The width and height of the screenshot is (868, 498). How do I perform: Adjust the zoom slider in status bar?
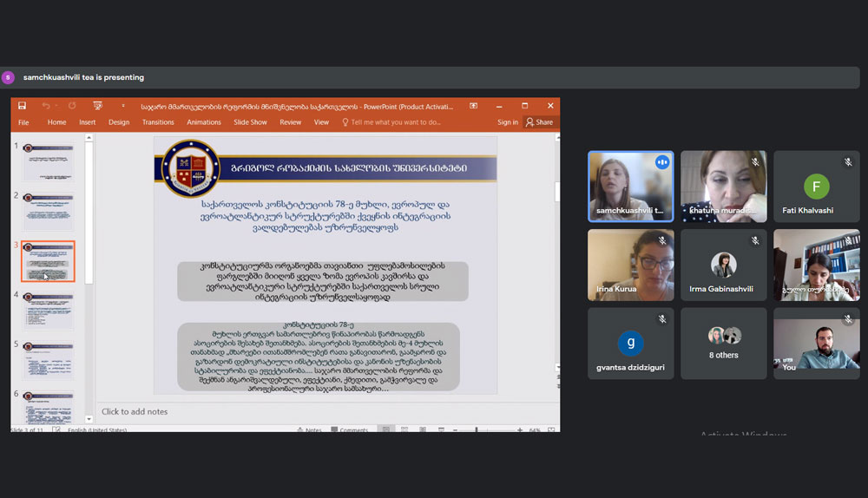[x=477, y=429]
